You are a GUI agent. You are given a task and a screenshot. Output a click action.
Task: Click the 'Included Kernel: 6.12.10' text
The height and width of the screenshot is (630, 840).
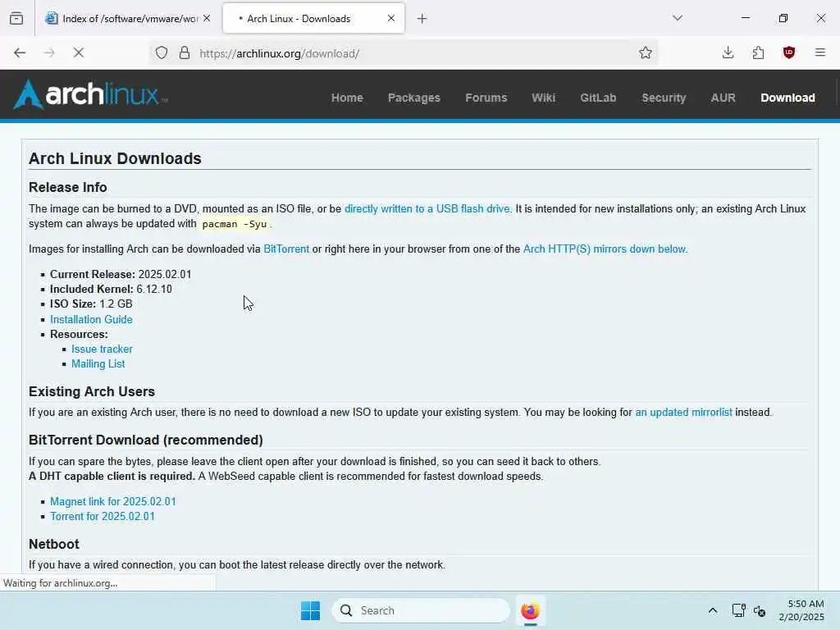click(111, 290)
